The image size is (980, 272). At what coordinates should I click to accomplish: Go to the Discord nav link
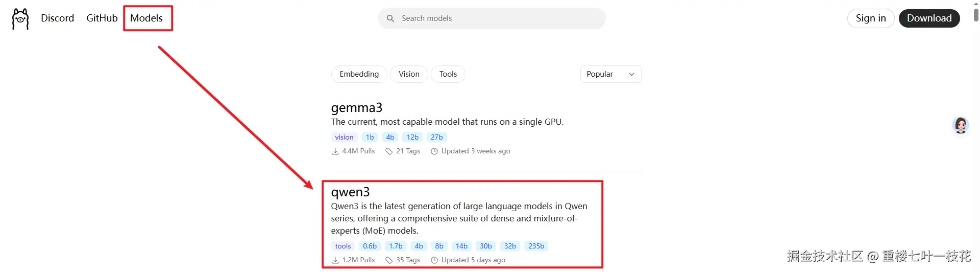[58, 18]
